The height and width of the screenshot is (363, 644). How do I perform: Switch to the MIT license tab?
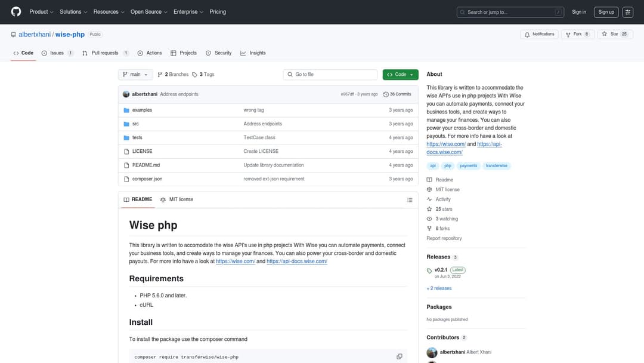[x=177, y=199]
